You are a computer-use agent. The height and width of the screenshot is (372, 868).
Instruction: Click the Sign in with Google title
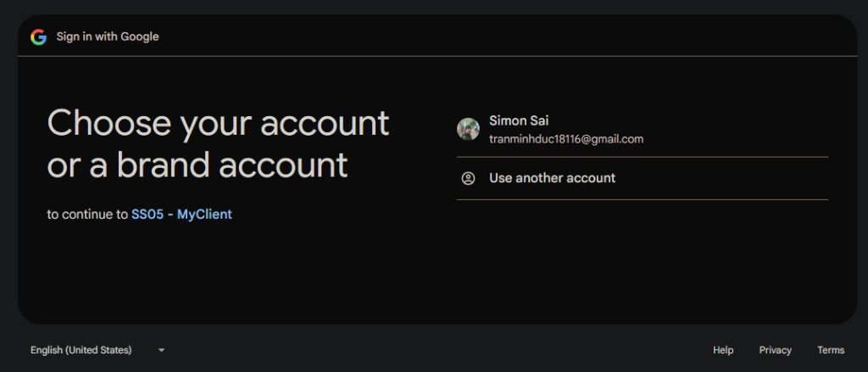[108, 36]
